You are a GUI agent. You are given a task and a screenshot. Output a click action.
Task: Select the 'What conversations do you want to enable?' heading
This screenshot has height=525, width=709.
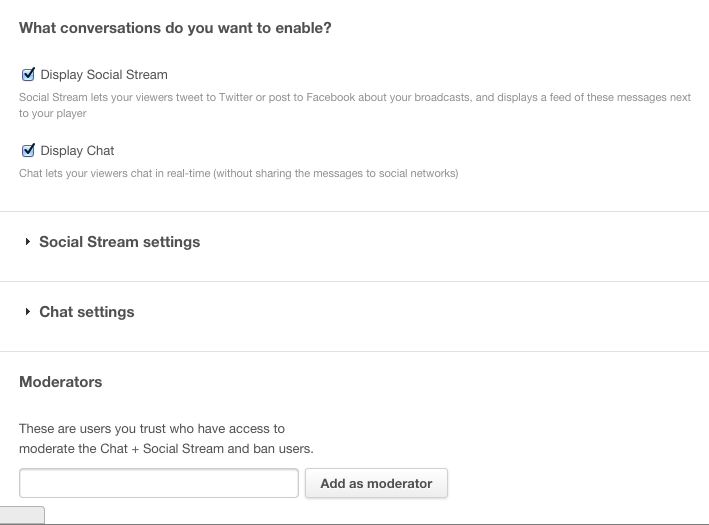click(x=175, y=28)
